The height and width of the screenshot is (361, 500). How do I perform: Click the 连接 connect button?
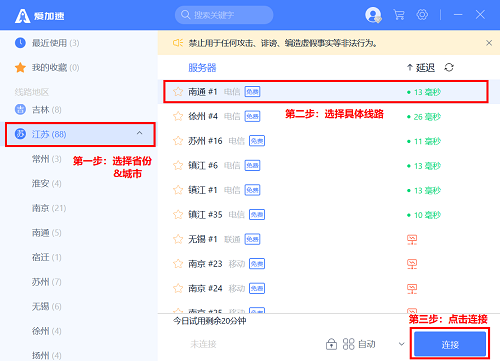pos(450,344)
